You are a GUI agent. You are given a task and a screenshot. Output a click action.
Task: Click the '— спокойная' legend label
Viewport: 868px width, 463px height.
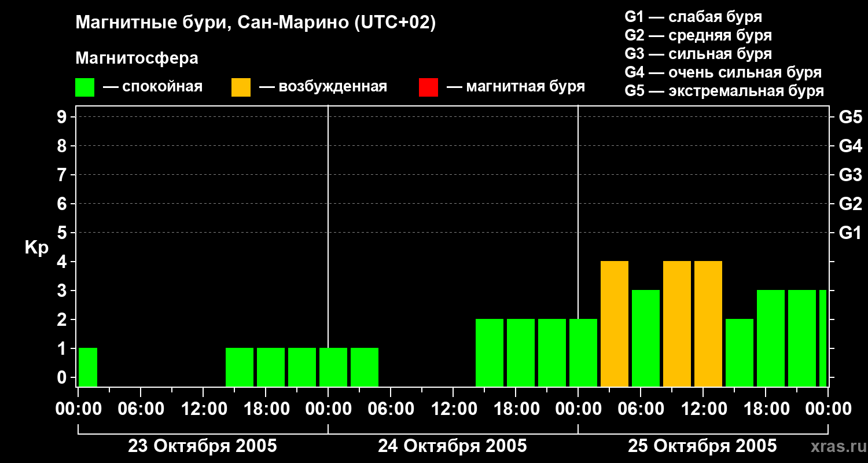click(x=153, y=87)
